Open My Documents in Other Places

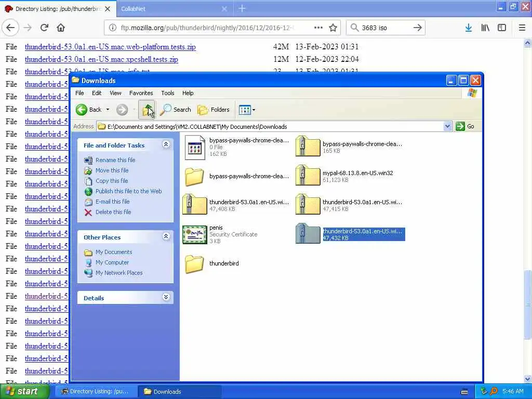coord(114,252)
